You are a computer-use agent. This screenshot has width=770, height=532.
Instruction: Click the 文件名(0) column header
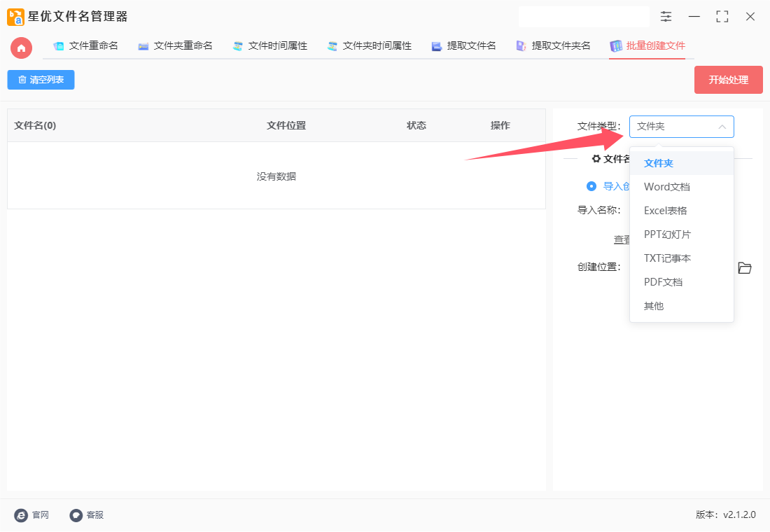coord(35,126)
